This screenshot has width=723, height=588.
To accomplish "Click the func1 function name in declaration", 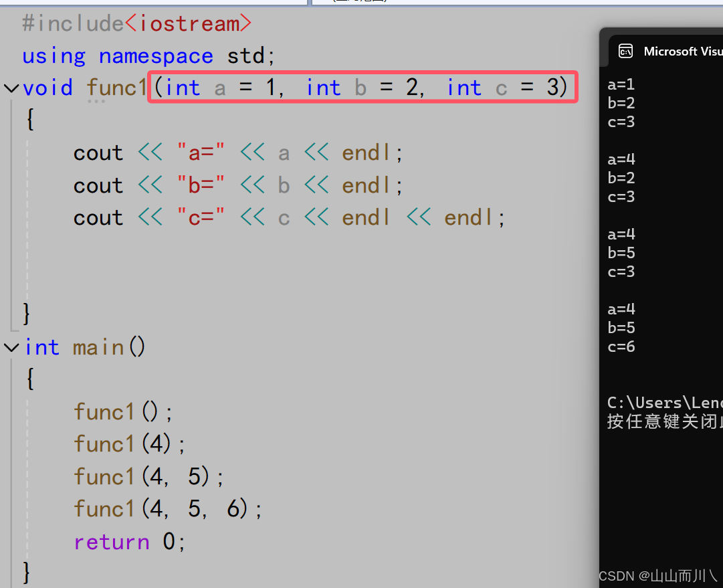I will 116,88.
